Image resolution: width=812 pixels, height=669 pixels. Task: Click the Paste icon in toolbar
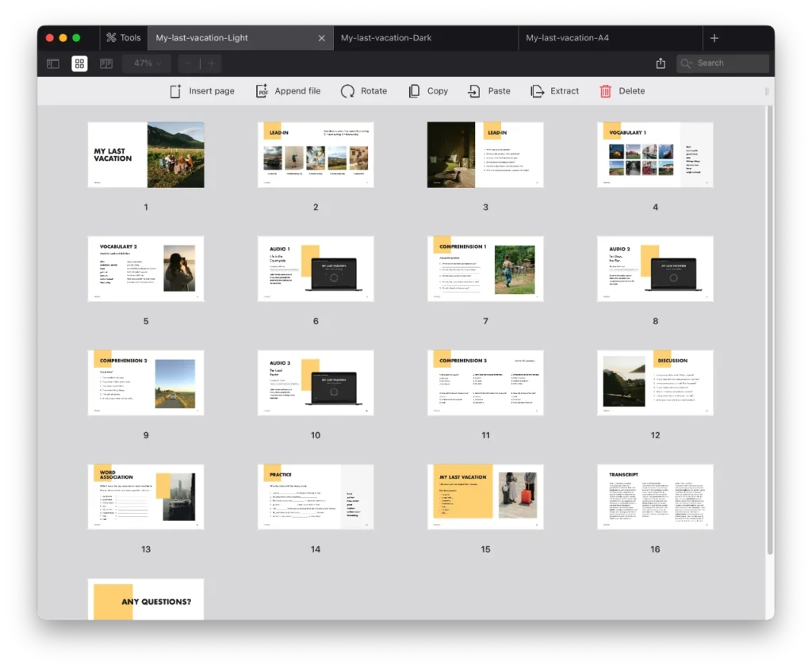tap(474, 91)
